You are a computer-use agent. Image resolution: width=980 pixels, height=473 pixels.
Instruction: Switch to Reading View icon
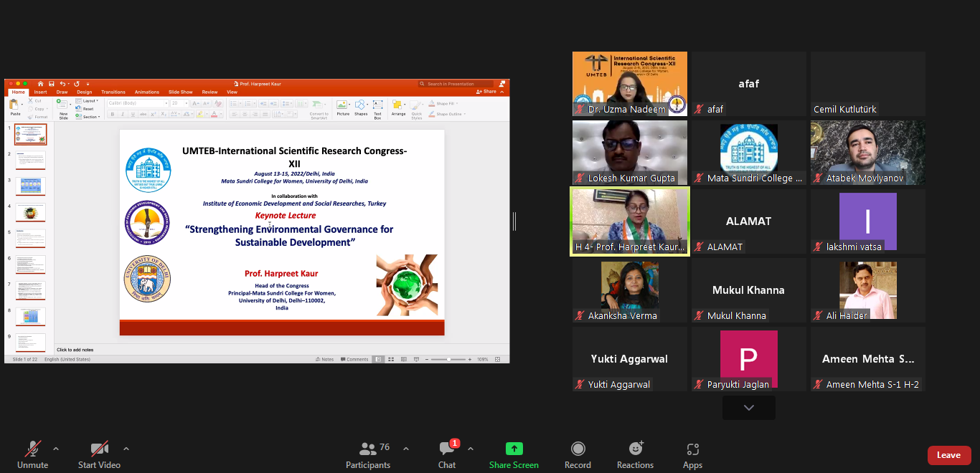[404, 359]
